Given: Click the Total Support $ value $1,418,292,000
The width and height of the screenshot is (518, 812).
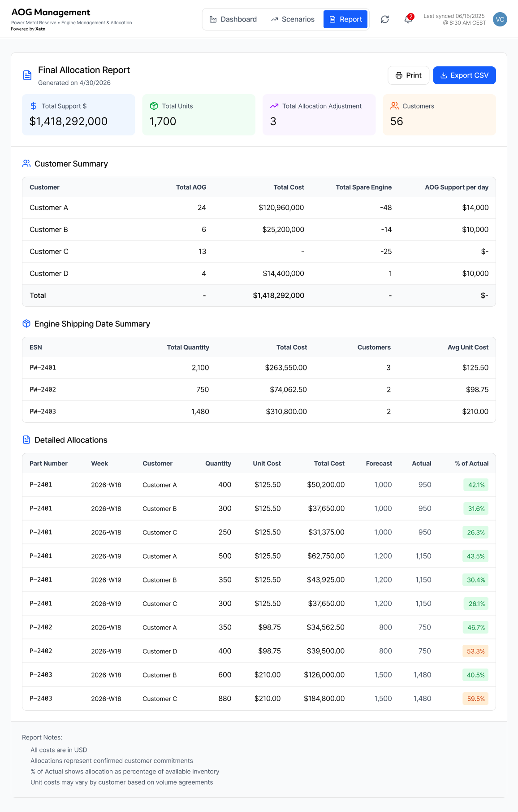Looking at the screenshot, I should click(69, 122).
